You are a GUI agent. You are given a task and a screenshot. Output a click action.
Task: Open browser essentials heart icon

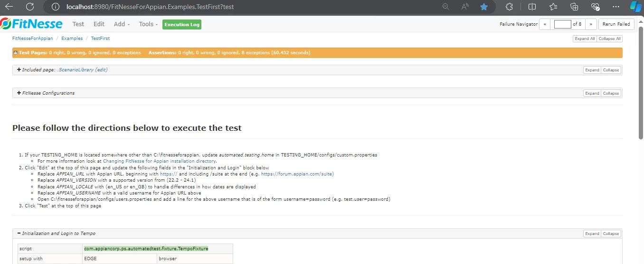596,7
